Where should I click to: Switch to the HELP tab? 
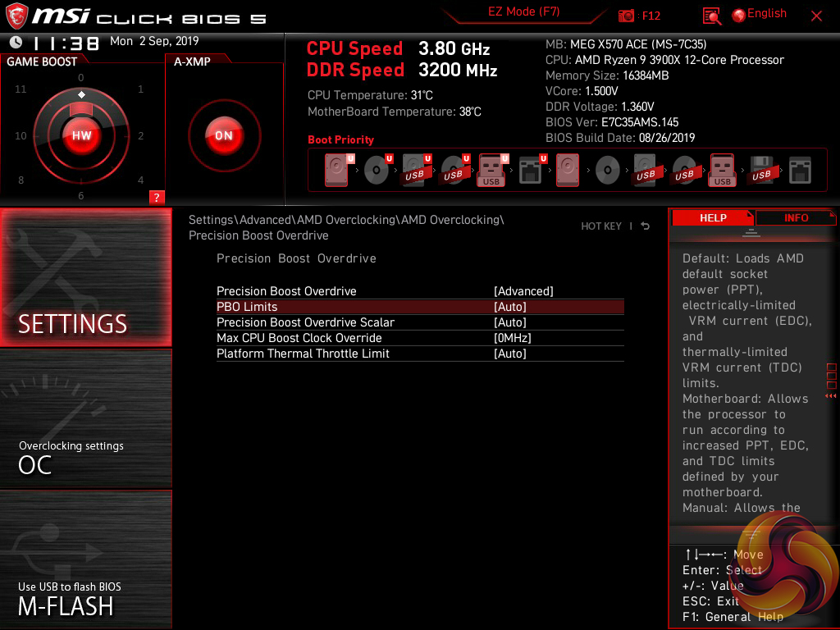coord(713,218)
